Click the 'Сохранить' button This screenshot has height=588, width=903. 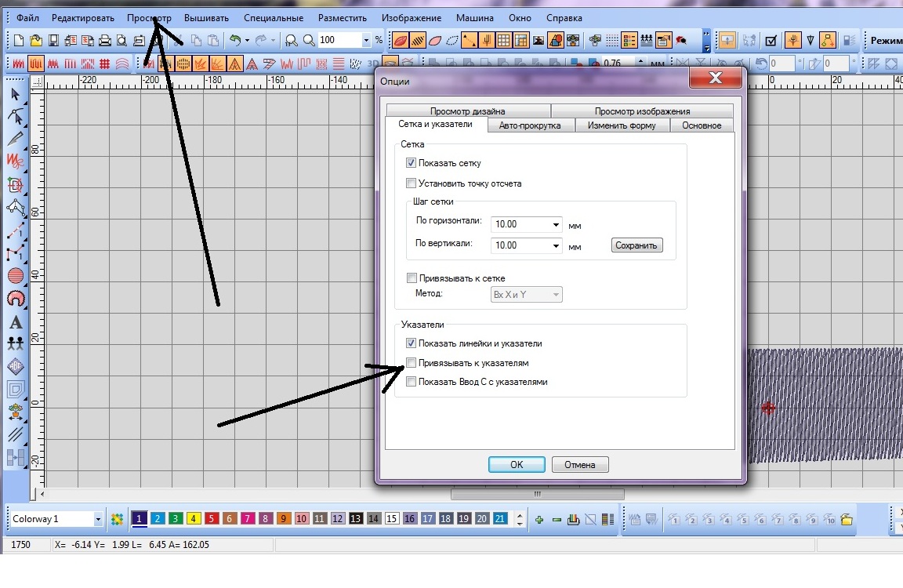[636, 245]
